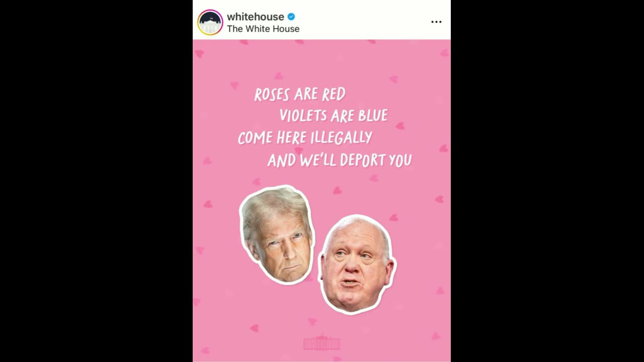644x362 pixels.
Task: Click the "COME HERE ILLEGALLY" text line
Action: click(x=305, y=137)
